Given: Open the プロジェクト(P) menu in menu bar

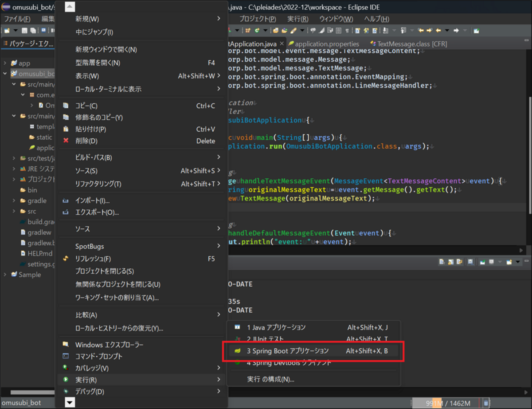Looking at the screenshot, I should [258, 19].
